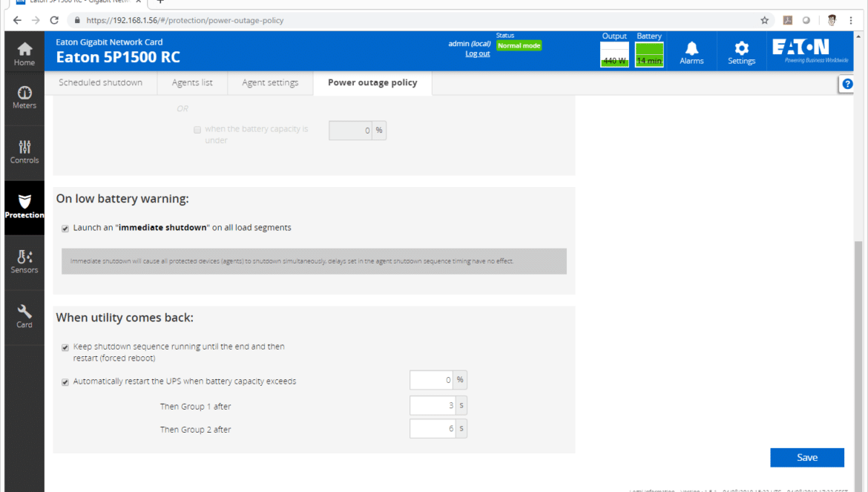Image resolution: width=868 pixels, height=492 pixels.
Task: Click the browser profile avatar
Action: point(832,21)
